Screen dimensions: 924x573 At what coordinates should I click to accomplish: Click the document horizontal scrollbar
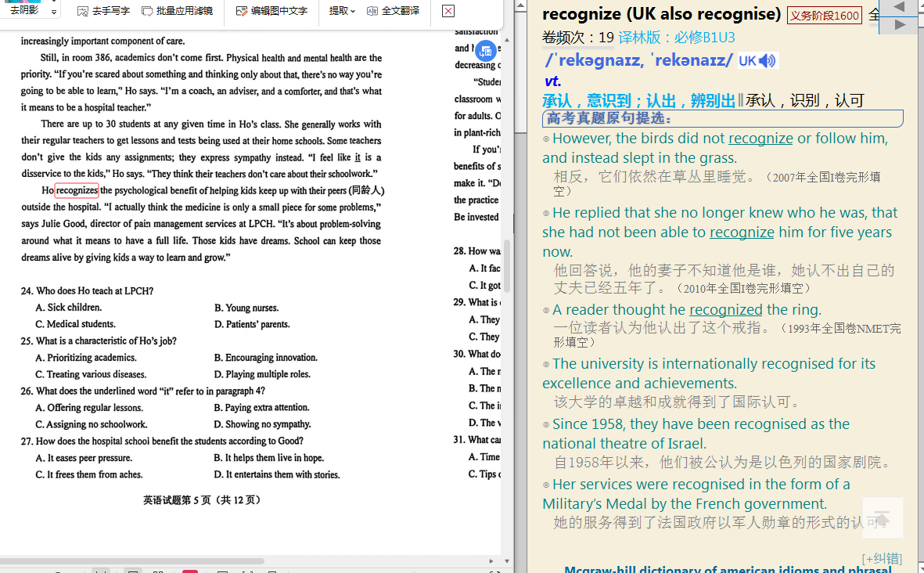coord(133,561)
